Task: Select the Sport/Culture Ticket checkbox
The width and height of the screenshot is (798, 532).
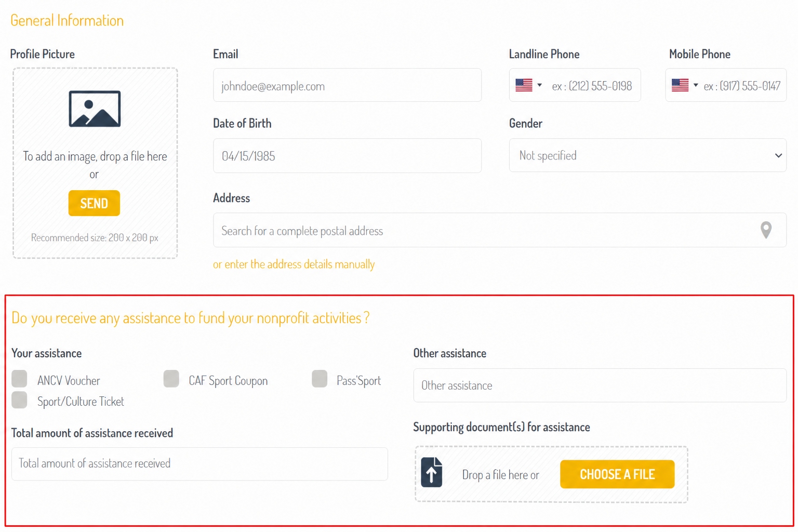Action: (x=19, y=400)
